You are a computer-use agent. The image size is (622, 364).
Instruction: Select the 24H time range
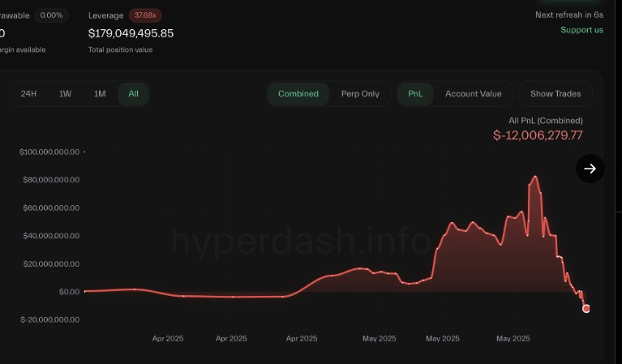click(28, 94)
